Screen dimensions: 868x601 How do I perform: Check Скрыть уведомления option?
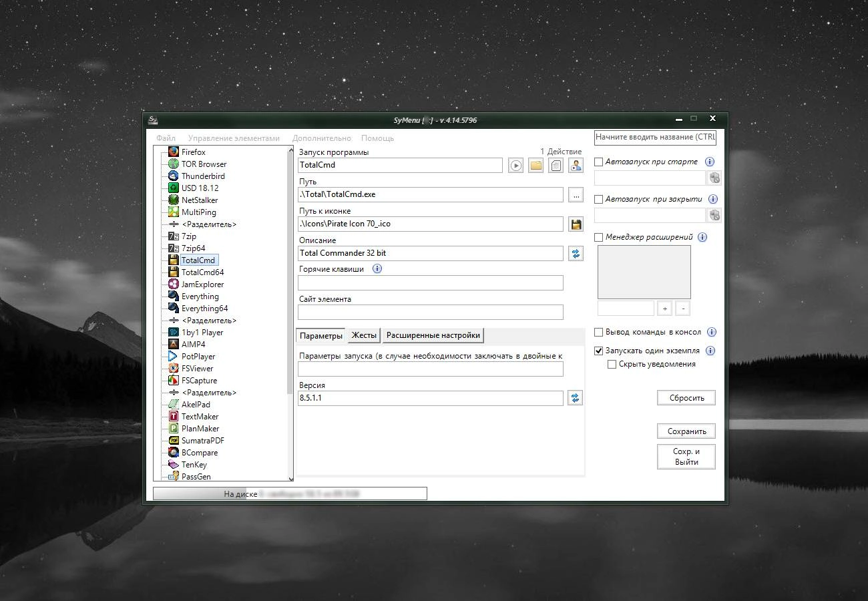[612, 364]
